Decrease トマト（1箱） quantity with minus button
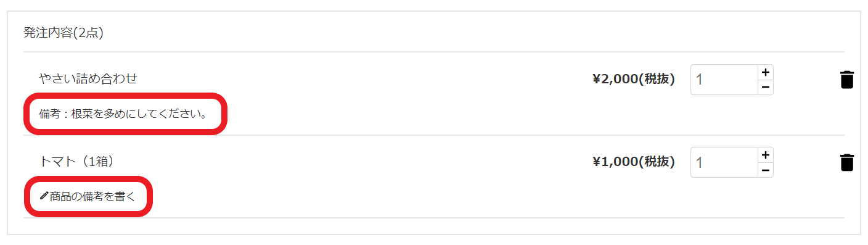This screenshot has height=245, width=868. pyautogui.click(x=765, y=170)
